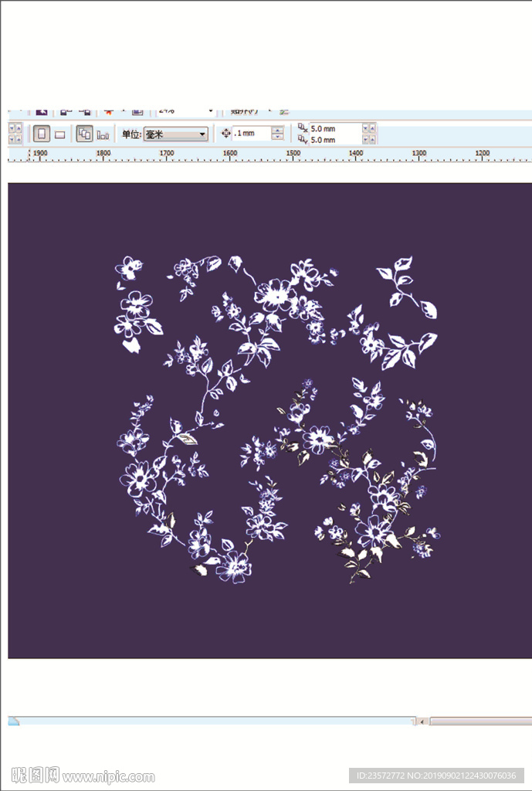Click the duplicate distance X field
This screenshot has height=791, width=532.
point(335,129)
